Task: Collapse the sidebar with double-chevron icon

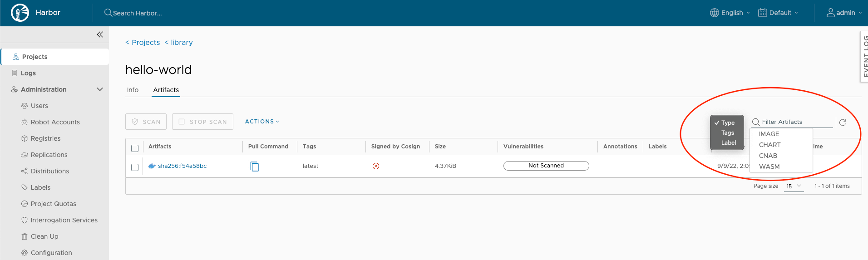Action: point(100,34)
